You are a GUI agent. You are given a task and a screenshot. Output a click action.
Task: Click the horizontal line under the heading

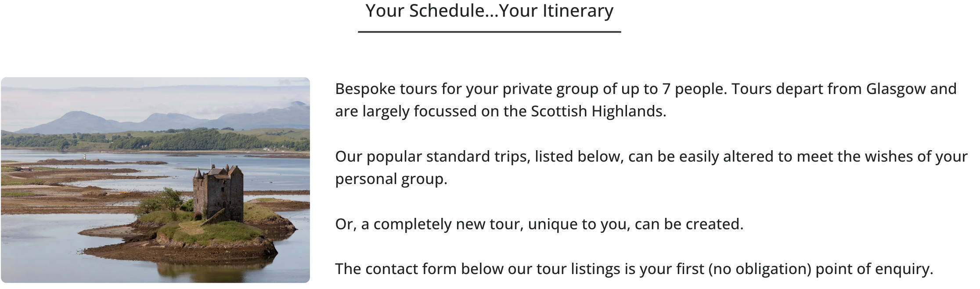click(490, 32)
